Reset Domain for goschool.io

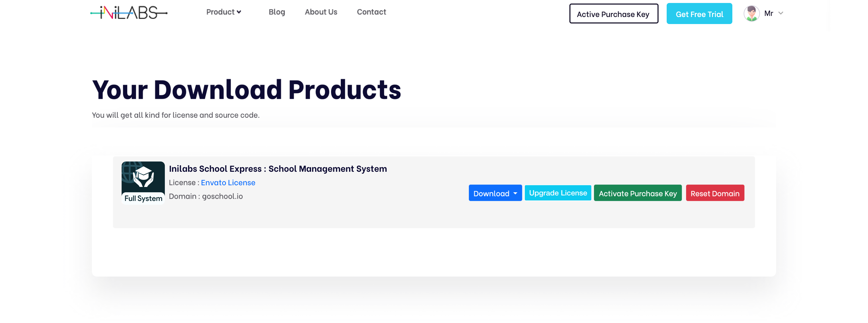[715, 193]
